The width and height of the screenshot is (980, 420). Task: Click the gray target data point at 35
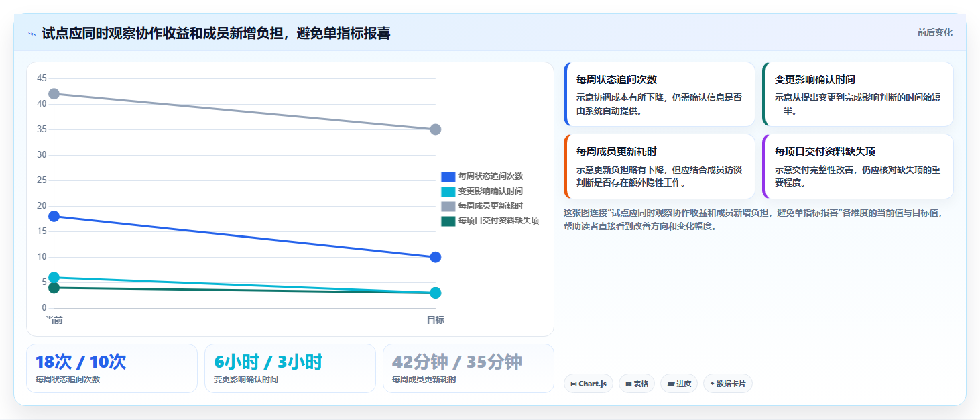[435, 129]
